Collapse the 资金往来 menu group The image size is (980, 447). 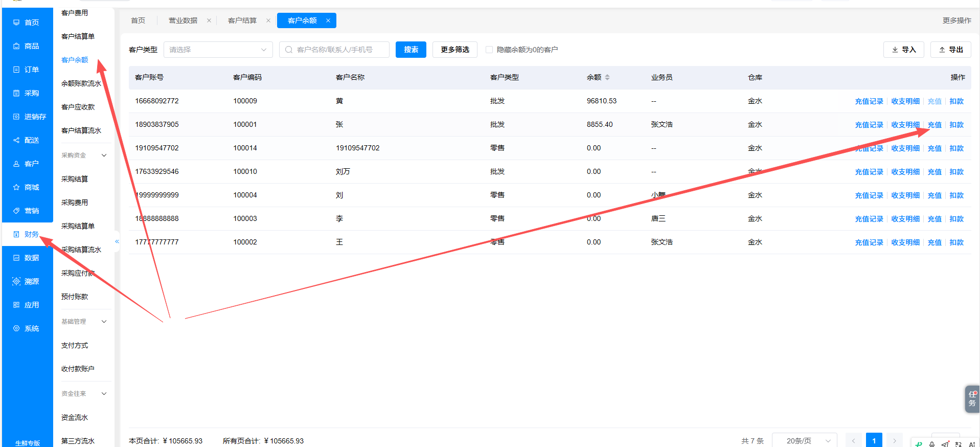[x=104, y=394]
